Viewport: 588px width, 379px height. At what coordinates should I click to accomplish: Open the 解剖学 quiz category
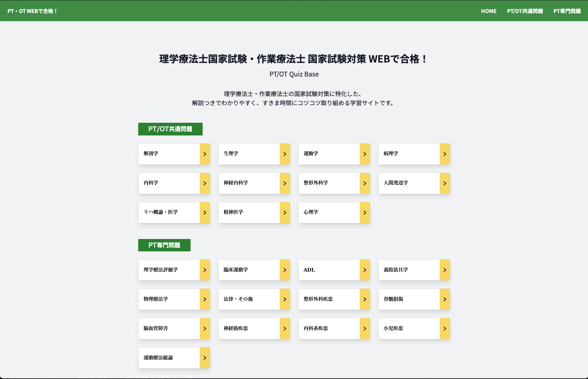(174, 154)
